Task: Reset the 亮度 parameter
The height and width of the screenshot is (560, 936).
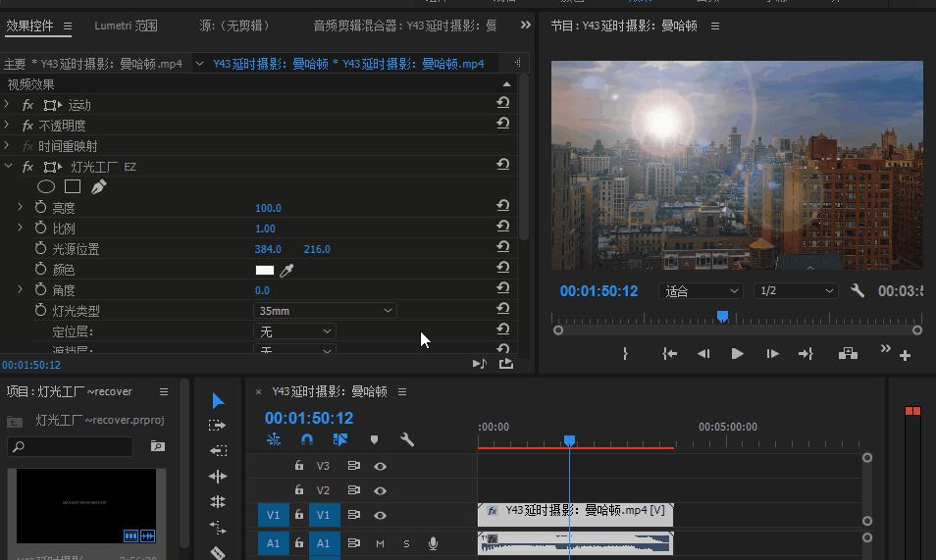Action: point(502,206)
